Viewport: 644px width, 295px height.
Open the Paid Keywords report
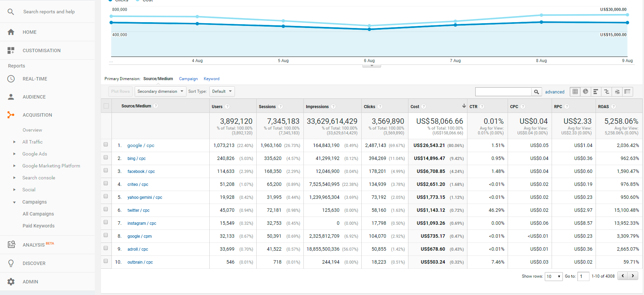click(39, 226)
